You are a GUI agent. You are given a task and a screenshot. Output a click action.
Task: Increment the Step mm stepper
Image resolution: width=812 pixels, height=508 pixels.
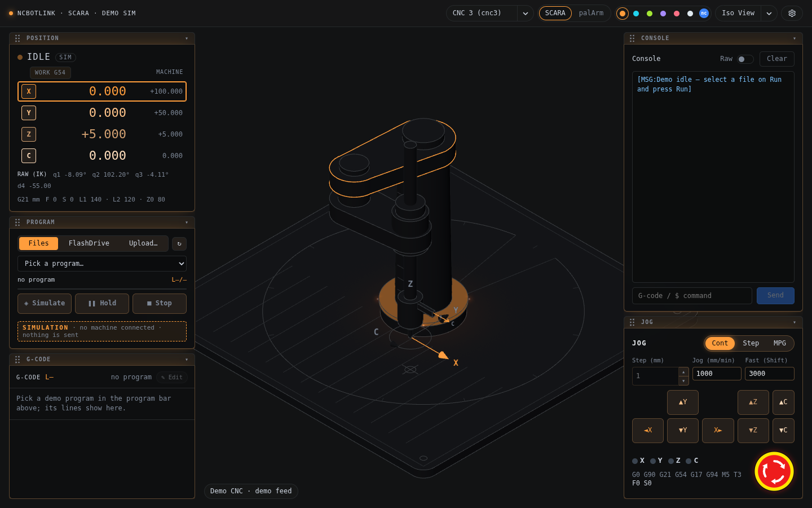point(683,371)
